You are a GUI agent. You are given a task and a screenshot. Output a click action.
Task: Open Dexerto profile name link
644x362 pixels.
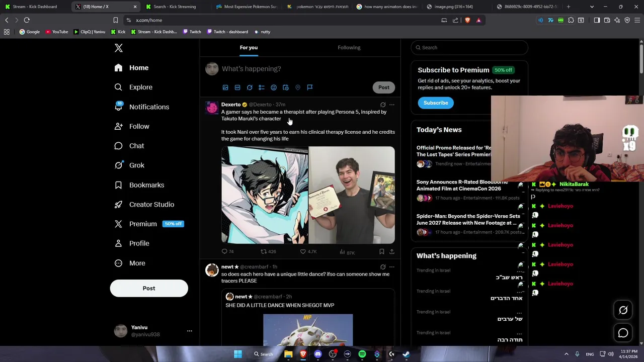point(231,105)
